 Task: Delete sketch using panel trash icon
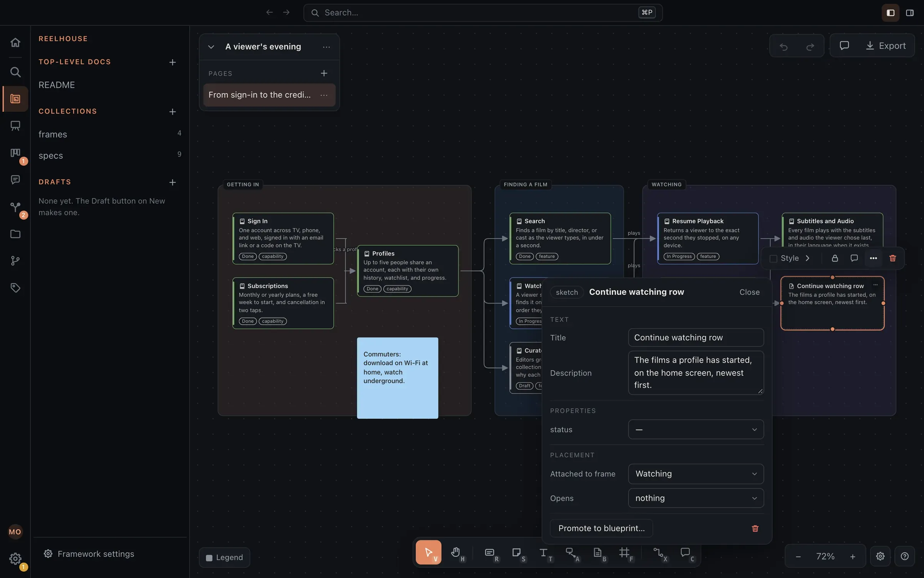point(755,528)
